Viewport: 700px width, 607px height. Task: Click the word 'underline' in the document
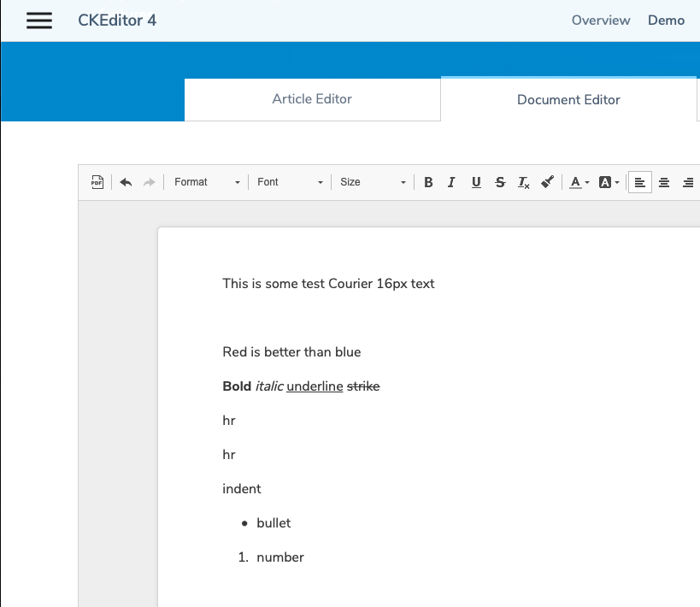(315, 386)
